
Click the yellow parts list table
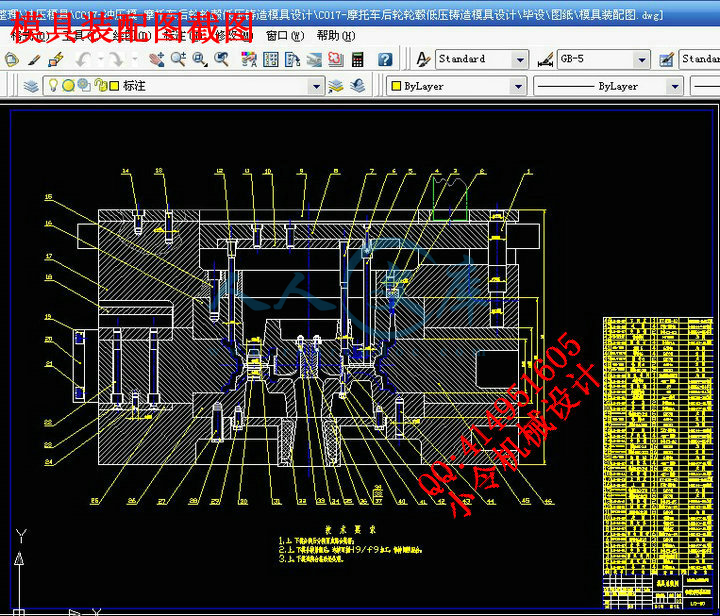[x=658, y=445]
